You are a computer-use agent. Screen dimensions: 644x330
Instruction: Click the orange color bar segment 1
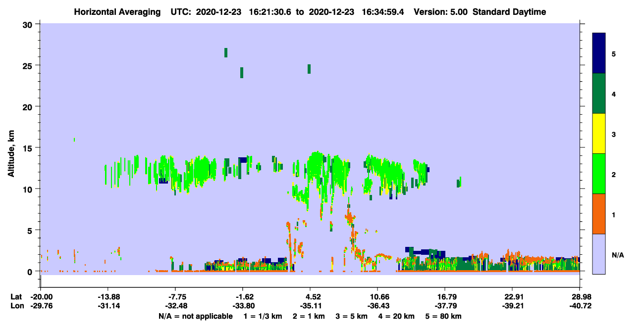click(599, 214)
